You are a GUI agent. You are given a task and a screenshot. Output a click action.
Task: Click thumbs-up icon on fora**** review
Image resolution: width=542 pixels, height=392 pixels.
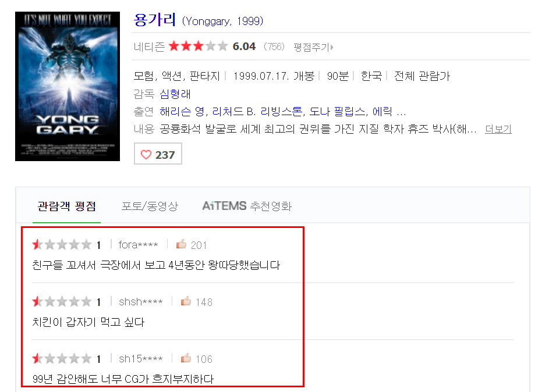coord(181,244)
